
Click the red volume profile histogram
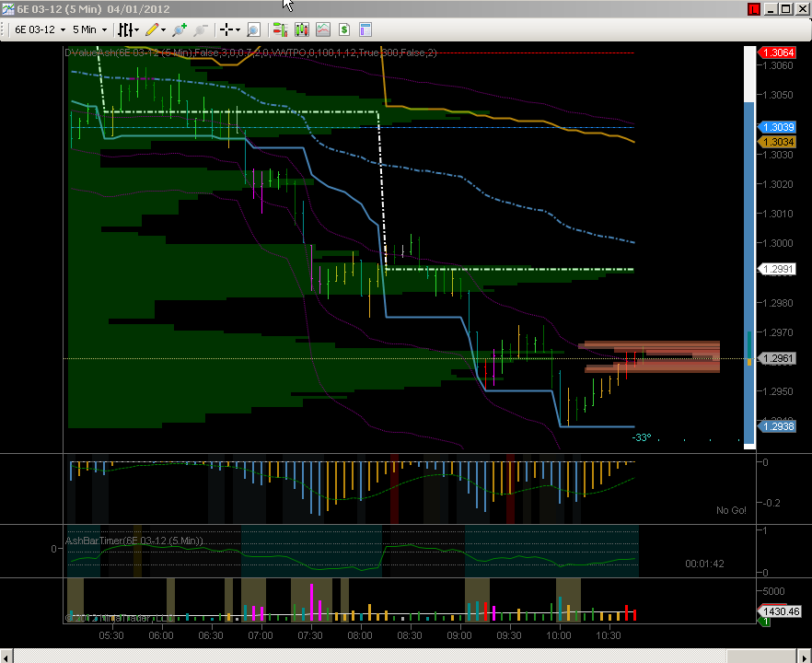(x=652, y=357)
